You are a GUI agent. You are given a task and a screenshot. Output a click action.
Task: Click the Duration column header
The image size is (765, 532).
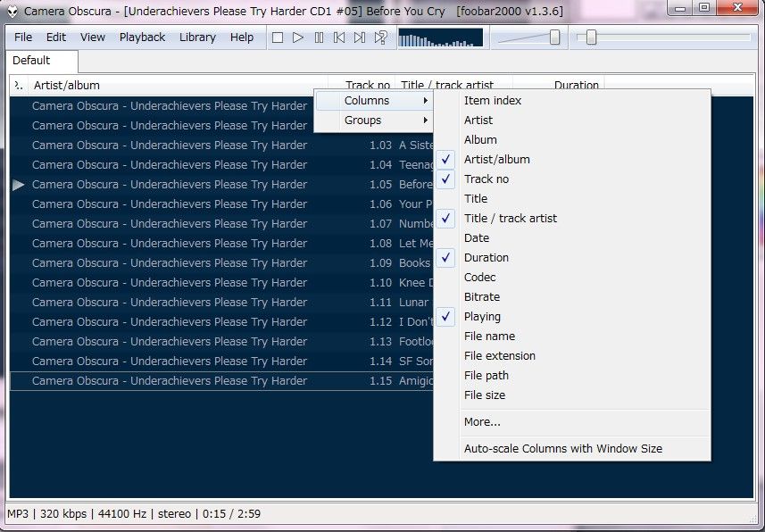point(559,85)
